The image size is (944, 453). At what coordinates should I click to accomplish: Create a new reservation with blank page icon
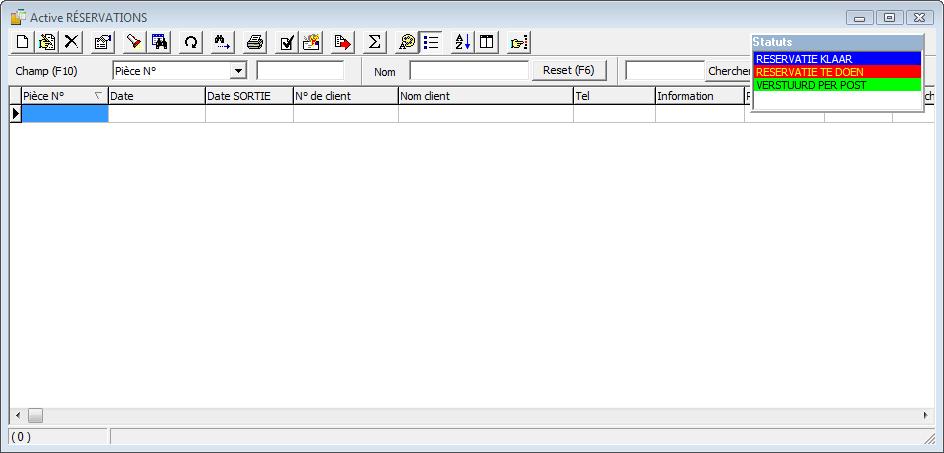(22, 42)
